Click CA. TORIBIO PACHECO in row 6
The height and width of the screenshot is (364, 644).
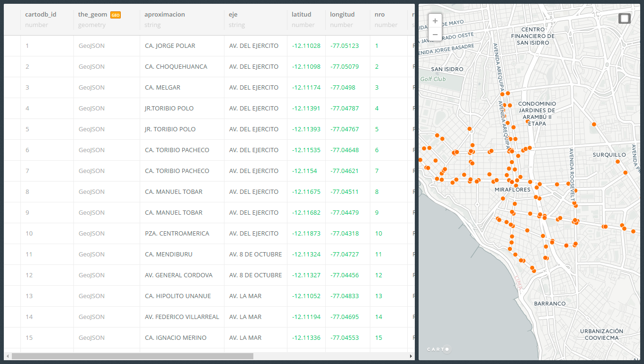point(177,150)
